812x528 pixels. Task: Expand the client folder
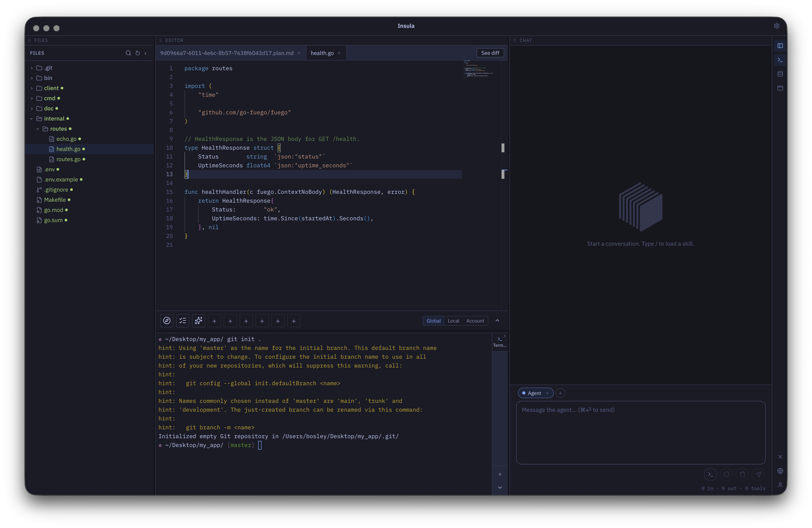click(89, 88)
